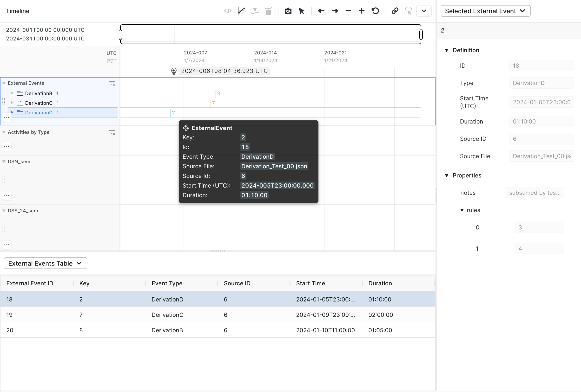The image size is (581, 392).
Task: Collapse the Definition section in the right panel
Action: [x=447, y=50]
